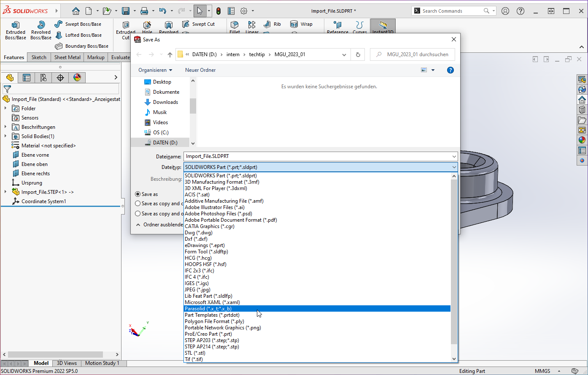Choose Adobe Portable Document Format type
Screen dimensions: 588x375
coord(317,220)
